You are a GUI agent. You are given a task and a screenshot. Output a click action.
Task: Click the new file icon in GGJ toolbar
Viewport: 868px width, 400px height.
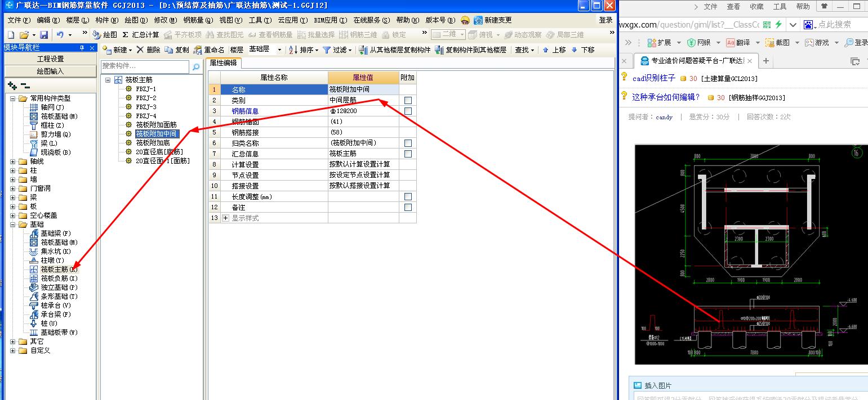click(x=11, y=35)
